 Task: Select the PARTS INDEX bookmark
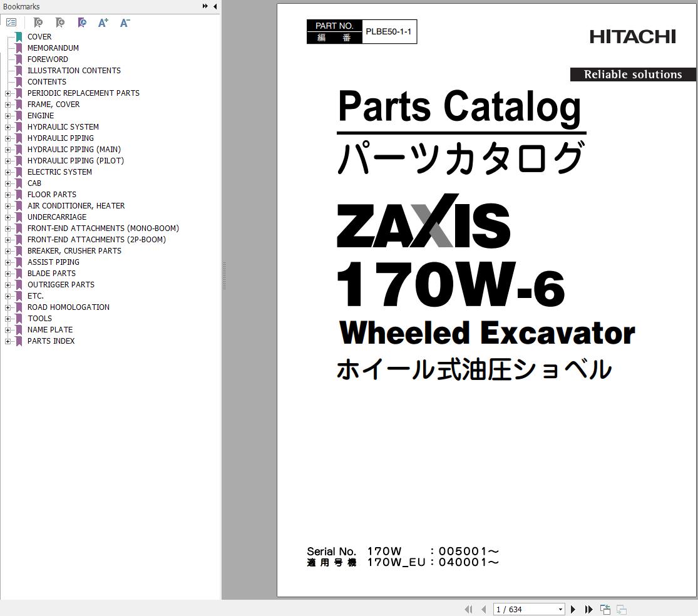tap(51, 341)
